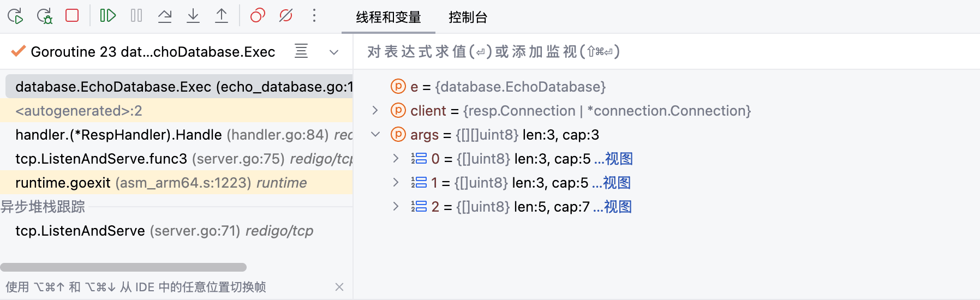
Task: Click the Step Over icon
Action: [165, 15]
